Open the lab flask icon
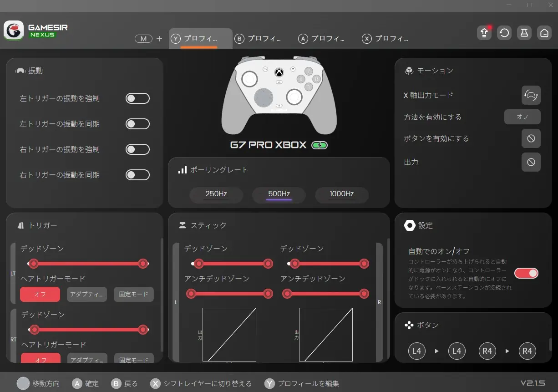Image resolution: width=558 pixels, height=392 pixels. pos(524,33)
